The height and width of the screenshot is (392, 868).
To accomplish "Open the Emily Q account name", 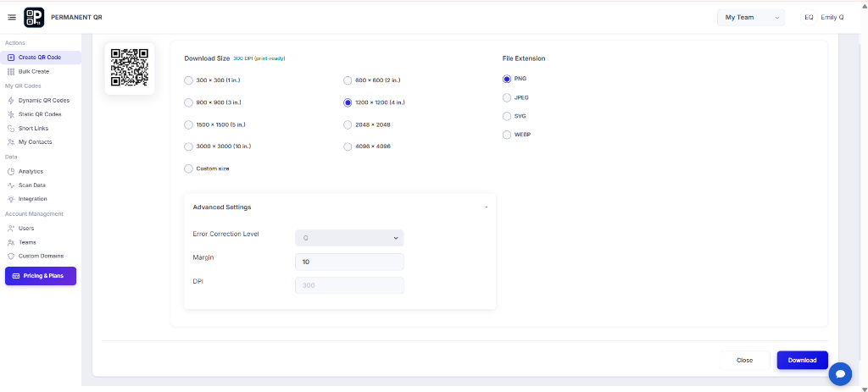I will 833,18.
